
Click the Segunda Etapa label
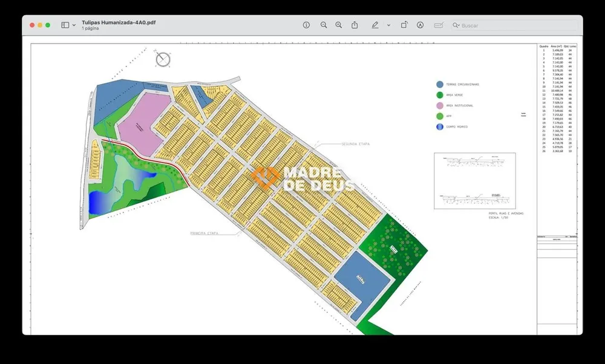(355, 145)
